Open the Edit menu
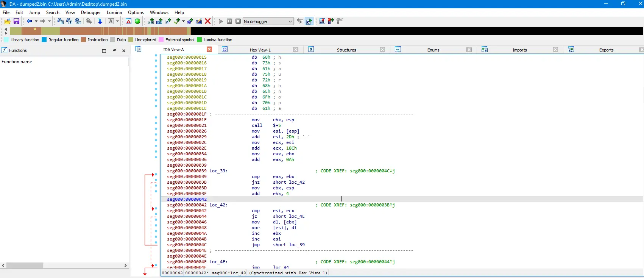Viewport: 644px width, 278px height. point(19,12)
